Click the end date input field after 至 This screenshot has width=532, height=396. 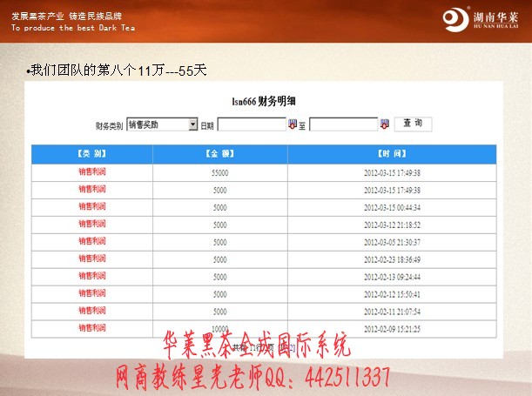pyautogui.click(x=344, y=124)
